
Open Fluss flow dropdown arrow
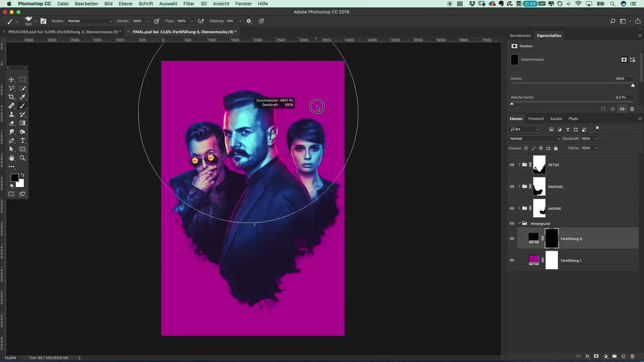(192, 21)
